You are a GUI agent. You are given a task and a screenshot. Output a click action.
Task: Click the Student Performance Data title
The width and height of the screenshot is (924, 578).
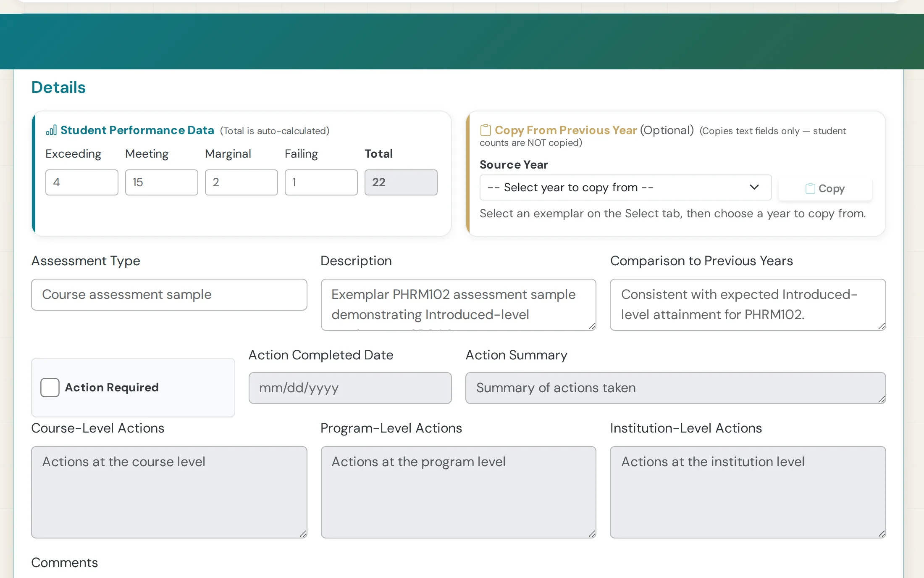(137, 130)
